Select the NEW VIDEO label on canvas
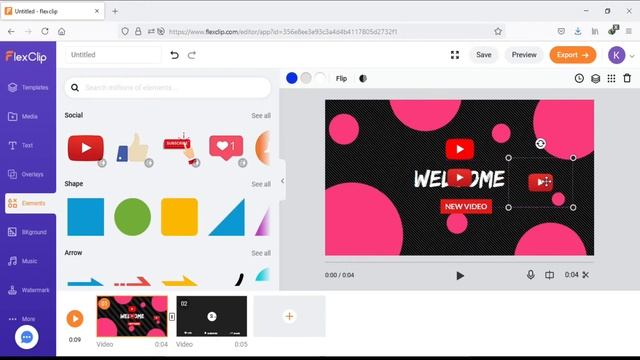640x360 pixels. [x=466, y=207]
